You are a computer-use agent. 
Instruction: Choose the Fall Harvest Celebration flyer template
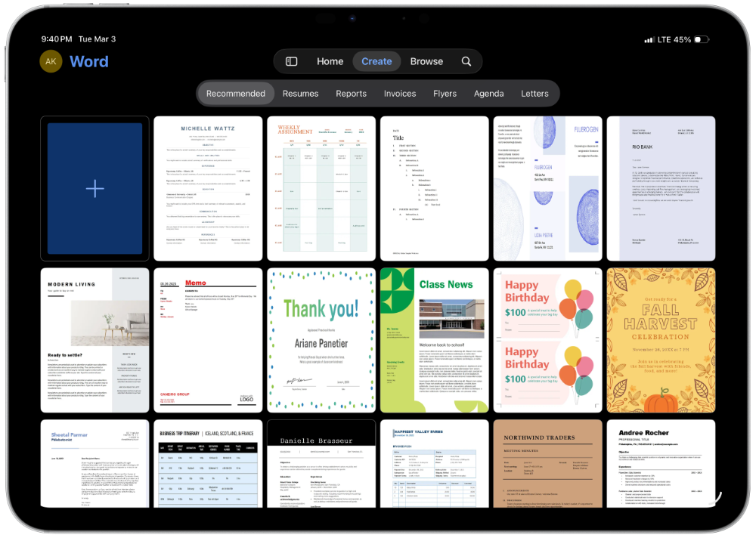pyautogui.click(x=661, y=339)
